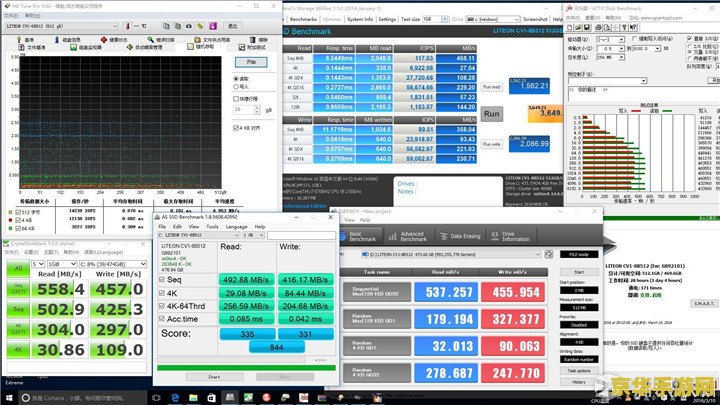This screenshot has width=720, height=405.
Task: Uncheck the 4K-64Thrd test in AS SSD Benchmark
Action: pos(162,305)
